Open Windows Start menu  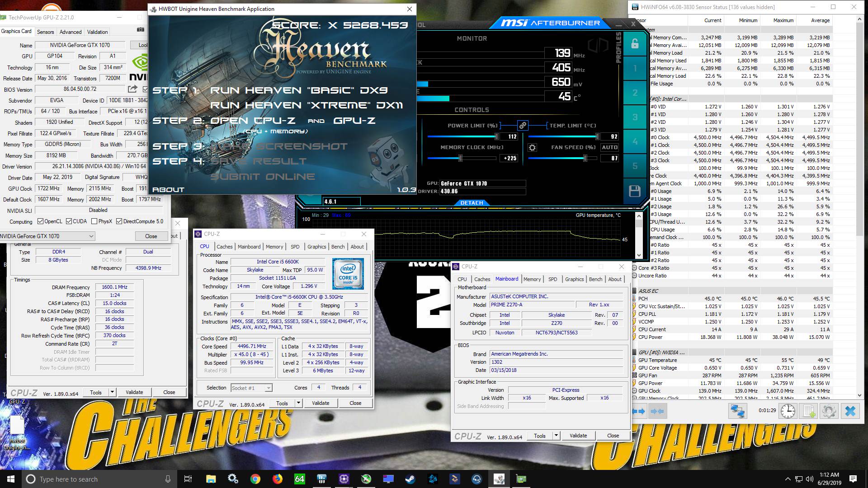11,479
